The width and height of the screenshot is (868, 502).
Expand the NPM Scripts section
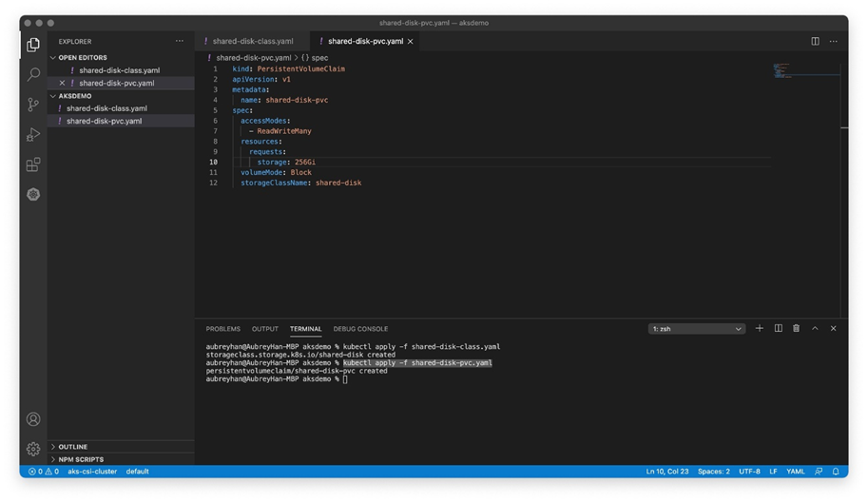click(x=121, y=459)
